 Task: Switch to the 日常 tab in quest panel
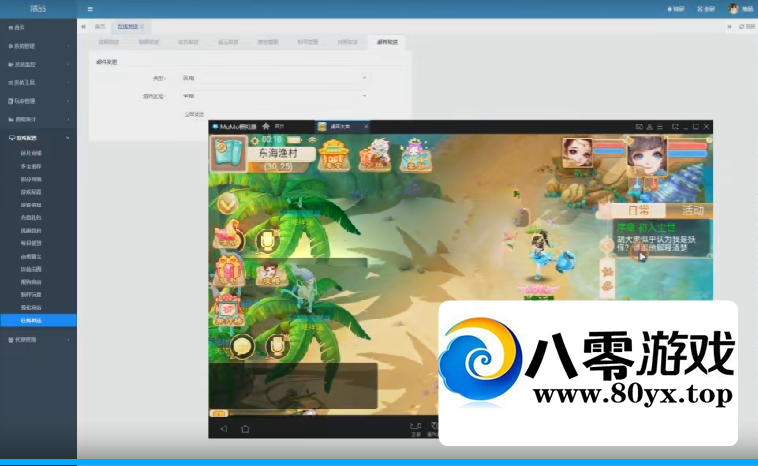(x=639, y=210)
